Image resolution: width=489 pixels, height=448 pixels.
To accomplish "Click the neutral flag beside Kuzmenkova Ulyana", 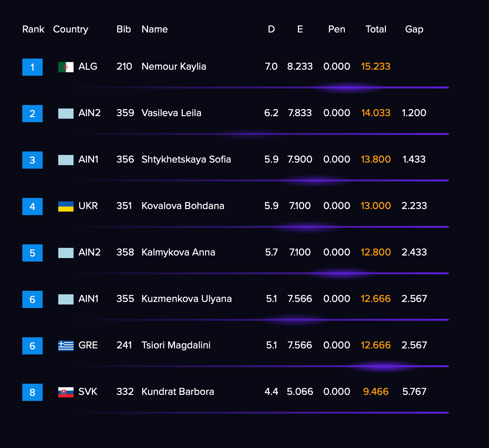I will pyautogui.click(x=66, y=299).
